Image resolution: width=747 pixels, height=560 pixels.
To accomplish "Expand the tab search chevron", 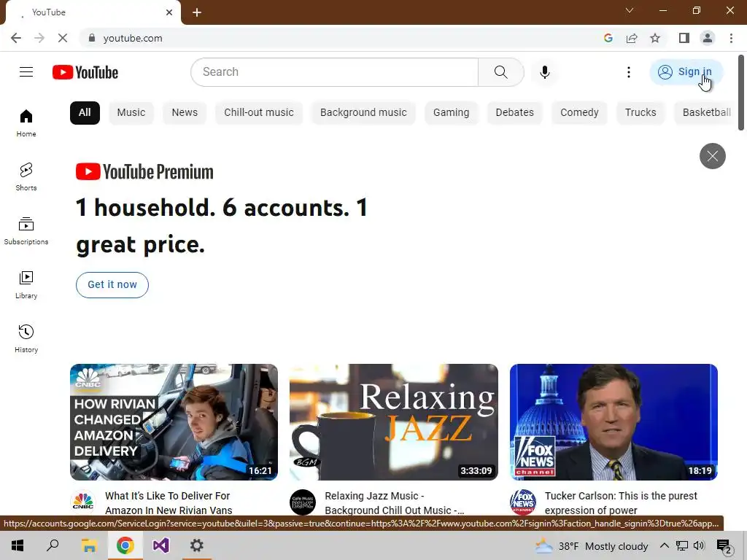I will pos(630,10).
